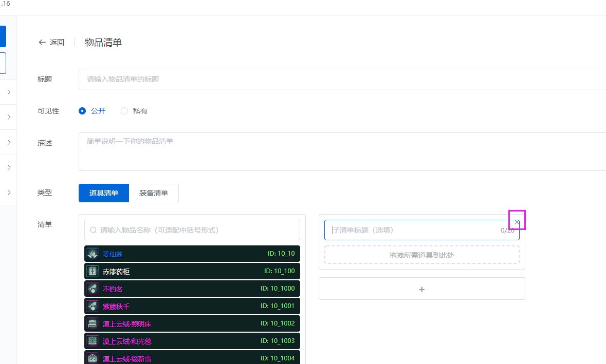Image resolution: width=606 pixels, height=364 pixels.
Task: Select the 私有 visibility option
Action: coord(124,110)
